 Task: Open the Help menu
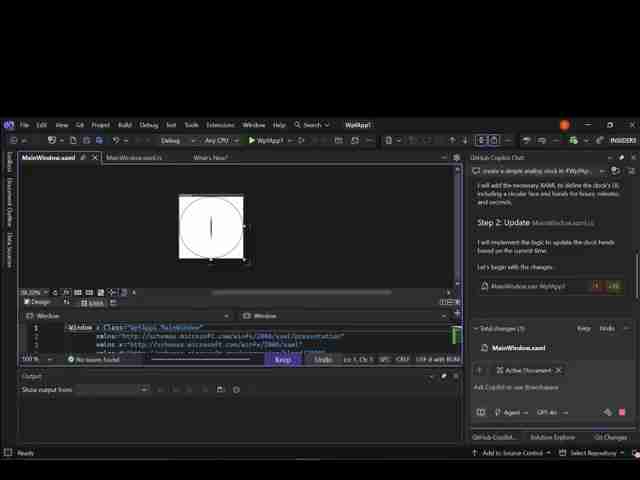279,125
